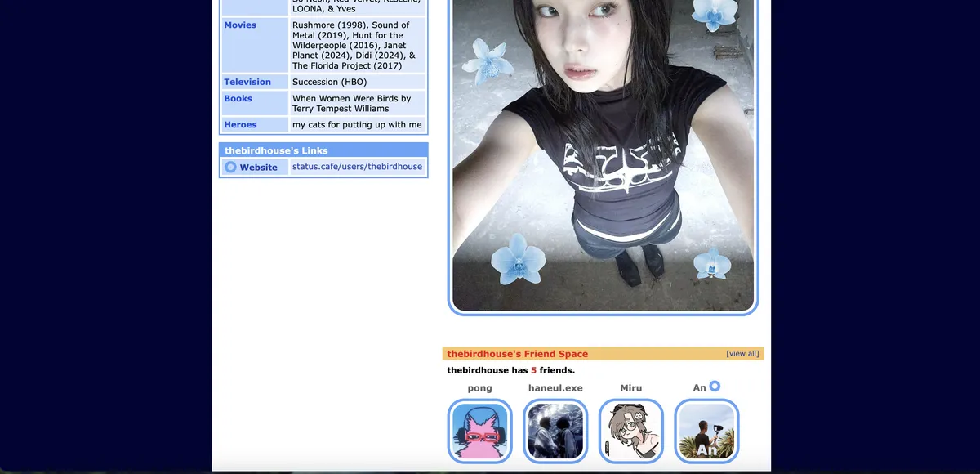Screen dimensions: 980x474
Task: Visit haneul.exe via the name link
Action: [x=555, y=388]
